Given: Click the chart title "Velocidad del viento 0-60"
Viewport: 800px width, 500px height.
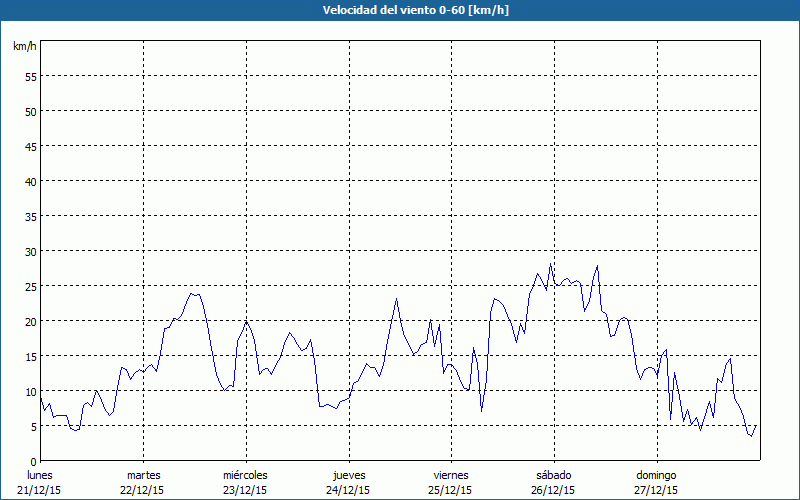Looking at the screenshot, I should pos(399,11).
